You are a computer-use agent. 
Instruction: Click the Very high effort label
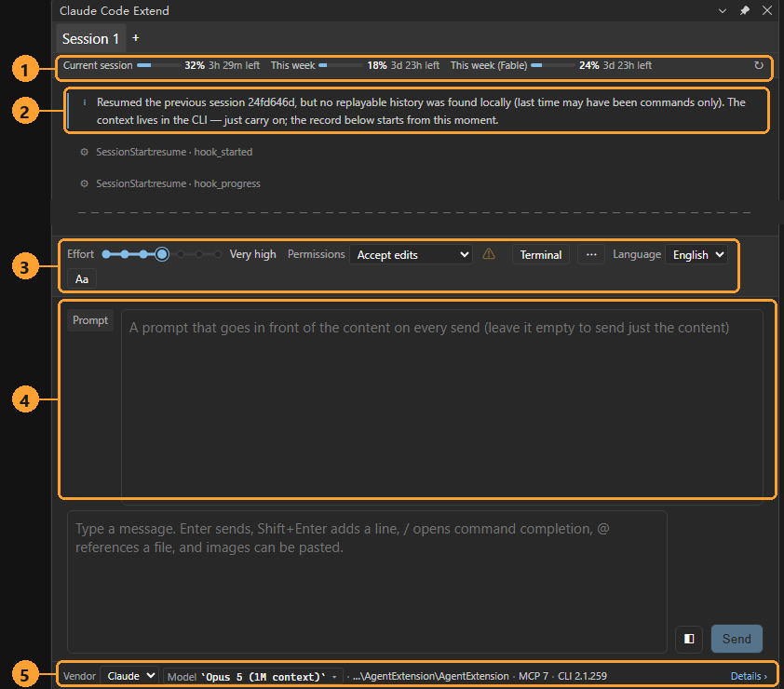tap(252, 254)
